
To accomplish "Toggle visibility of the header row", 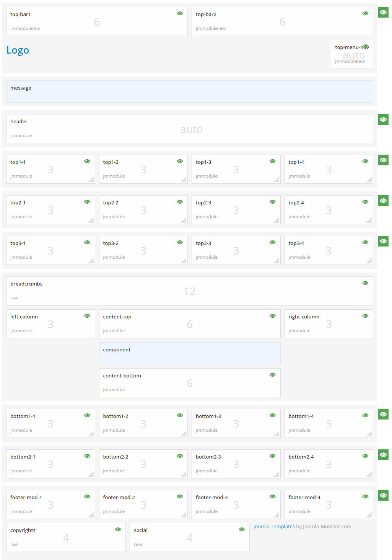I will coord(383,119).
